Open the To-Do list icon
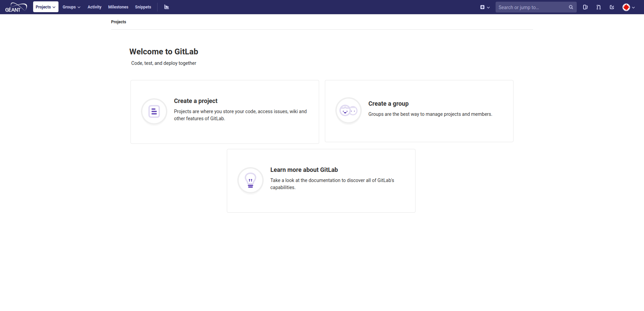This screenshot has height=311, width=644. point(612,7)
